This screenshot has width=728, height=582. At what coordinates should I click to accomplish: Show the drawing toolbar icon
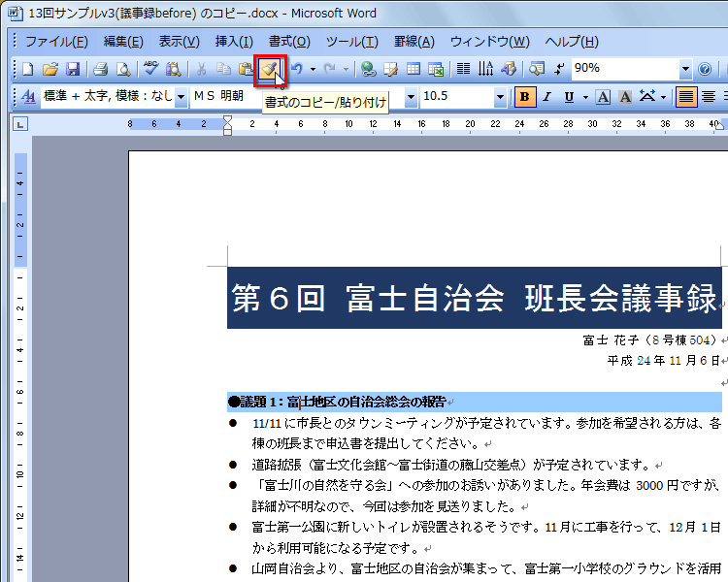tap(509, 70)
